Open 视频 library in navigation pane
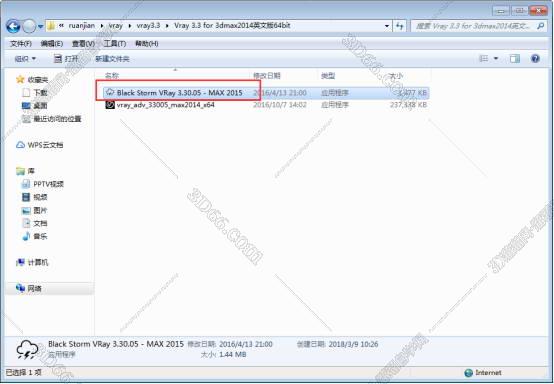554x384 pixels. pyautogui.click(x=40, y=197)
